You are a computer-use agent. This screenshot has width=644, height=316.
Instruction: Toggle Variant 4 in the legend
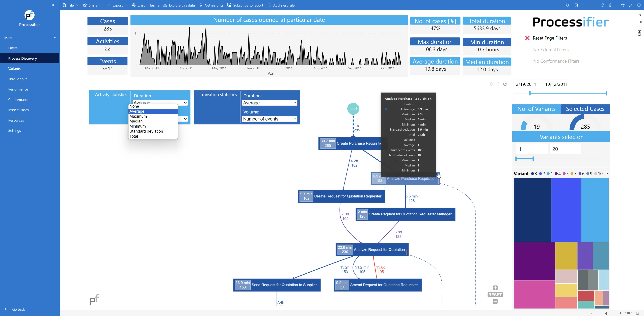click(558, 174)
